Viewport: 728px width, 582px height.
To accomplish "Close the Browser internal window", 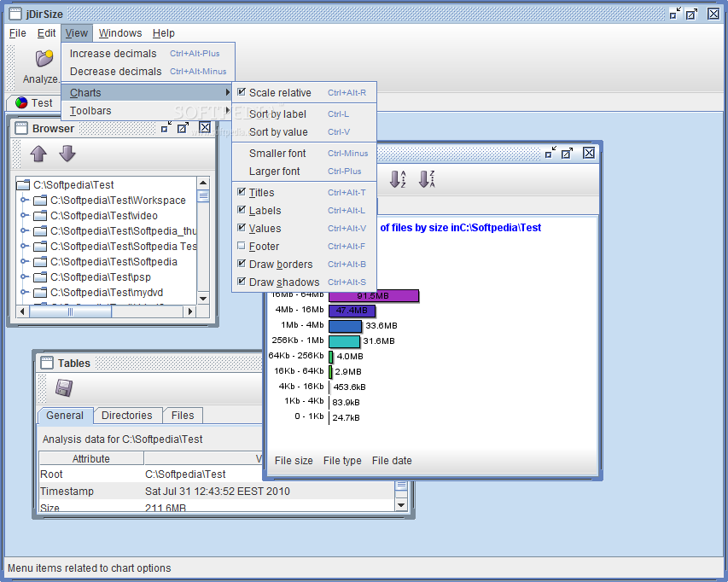I will [204, 127].
